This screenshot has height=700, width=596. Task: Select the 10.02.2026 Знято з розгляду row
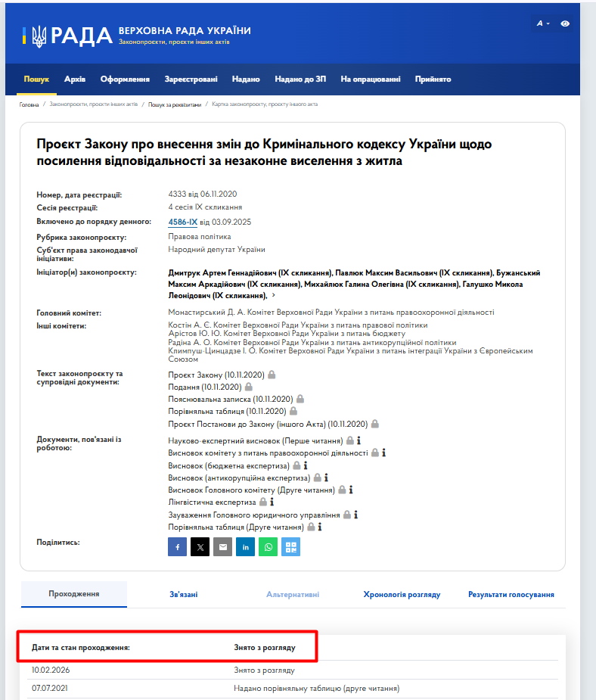point(294,670)
